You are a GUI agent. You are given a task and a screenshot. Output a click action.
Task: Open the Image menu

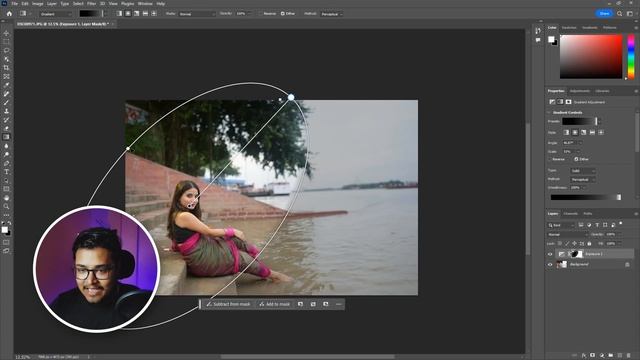[x=38, y=3]
